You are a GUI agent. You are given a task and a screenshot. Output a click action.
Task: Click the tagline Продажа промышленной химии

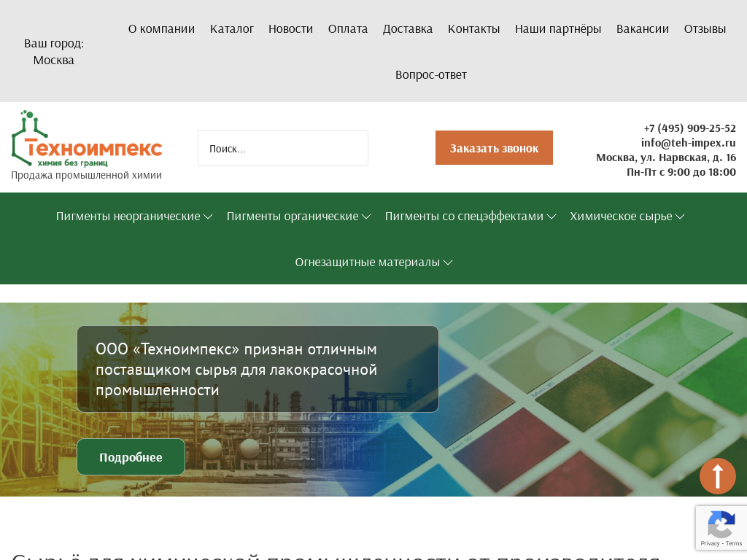point(86,175)
